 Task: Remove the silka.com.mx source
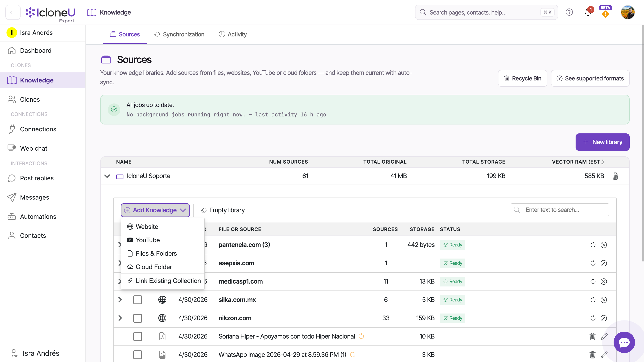tap(604, 300)
